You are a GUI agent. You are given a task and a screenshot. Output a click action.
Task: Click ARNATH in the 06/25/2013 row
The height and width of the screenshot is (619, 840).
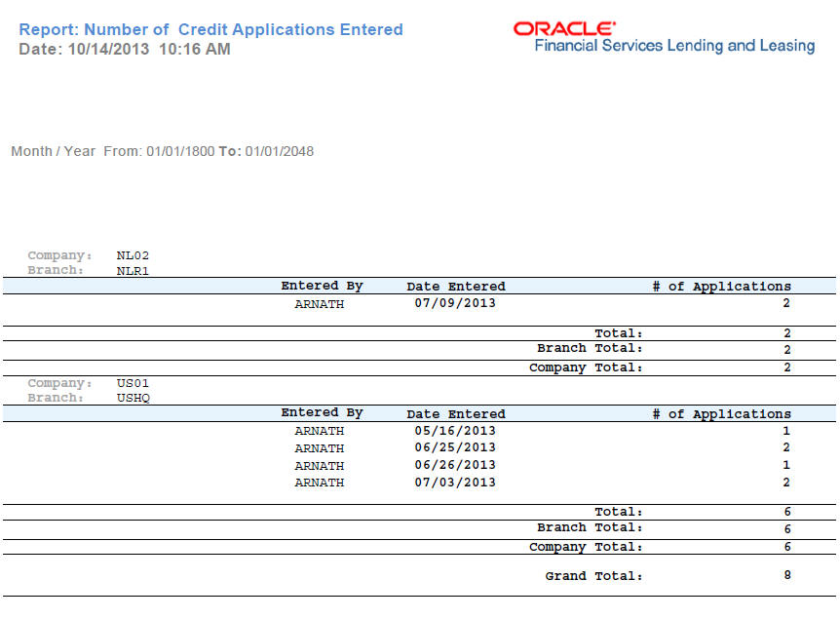pyautogui.click(x=320, y=448)
